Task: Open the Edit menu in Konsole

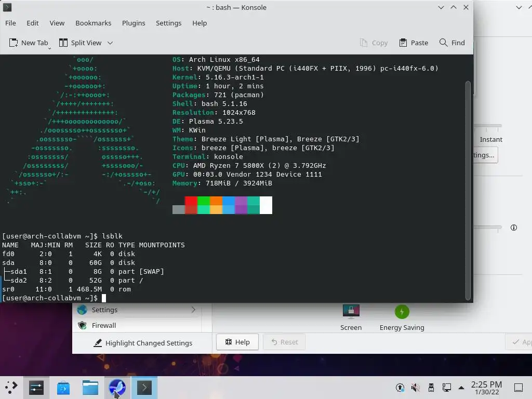Action: 33,23
